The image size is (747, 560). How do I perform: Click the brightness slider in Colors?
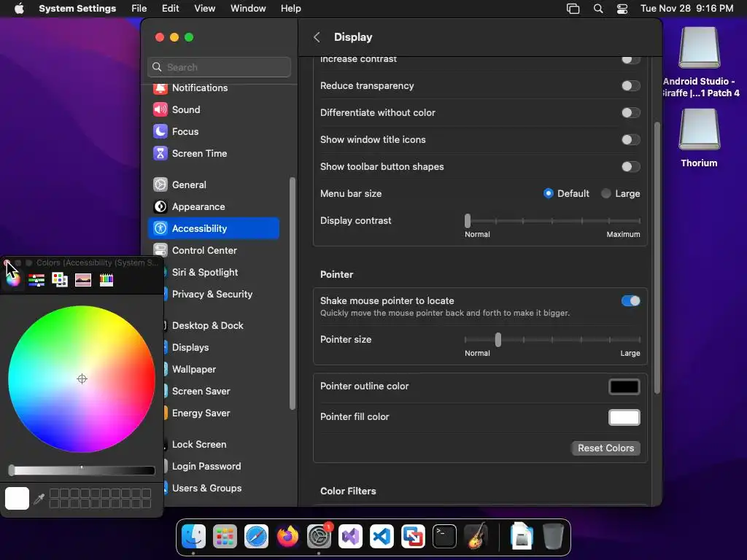(x=82, y=470)
